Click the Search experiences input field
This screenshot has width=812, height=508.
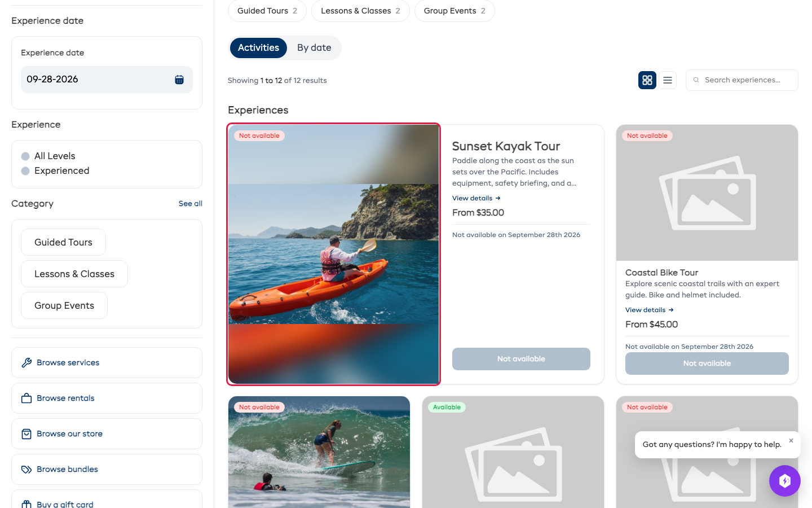742,80
